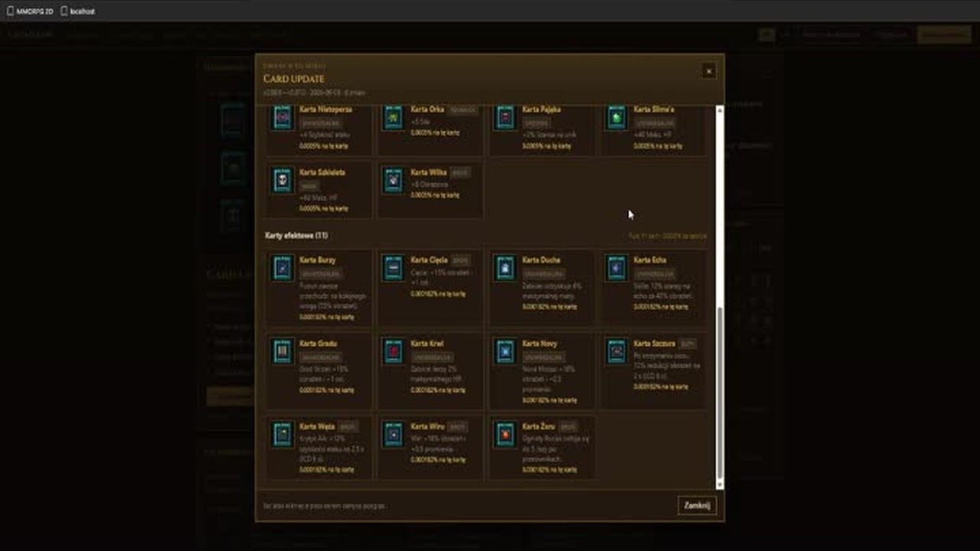Click the Zamknij button

[697, 505]
